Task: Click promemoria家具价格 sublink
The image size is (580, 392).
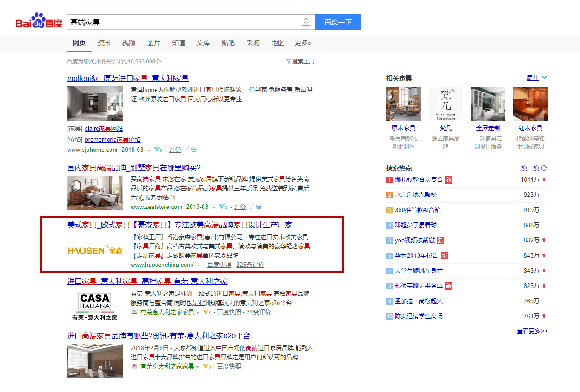Action: [x=113, y=139]
